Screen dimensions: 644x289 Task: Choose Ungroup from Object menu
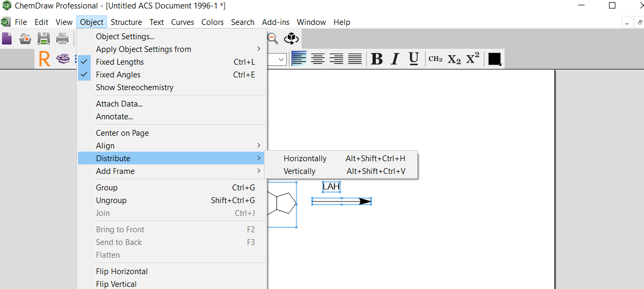point(172,200)
